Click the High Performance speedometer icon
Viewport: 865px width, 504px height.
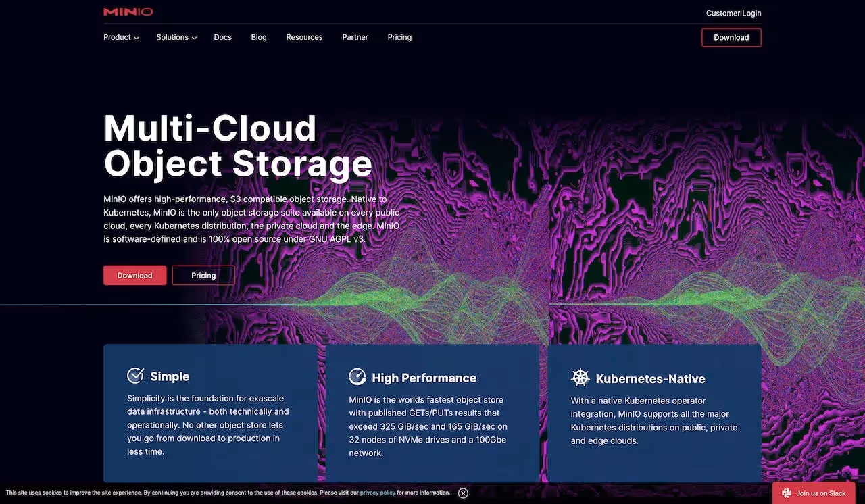coord(357,376)
